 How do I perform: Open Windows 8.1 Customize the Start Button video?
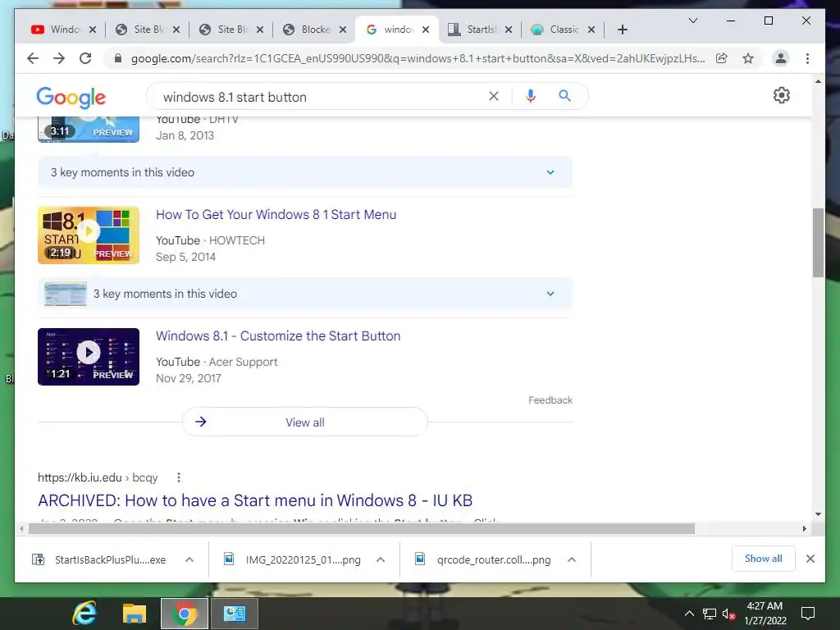tap(278, 336)
